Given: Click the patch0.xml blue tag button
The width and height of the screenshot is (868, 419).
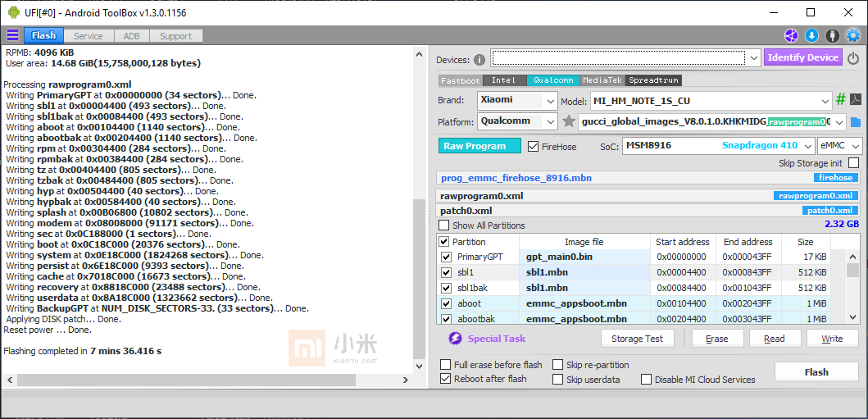Looking at the screenshot, I should tap(830, 211).
